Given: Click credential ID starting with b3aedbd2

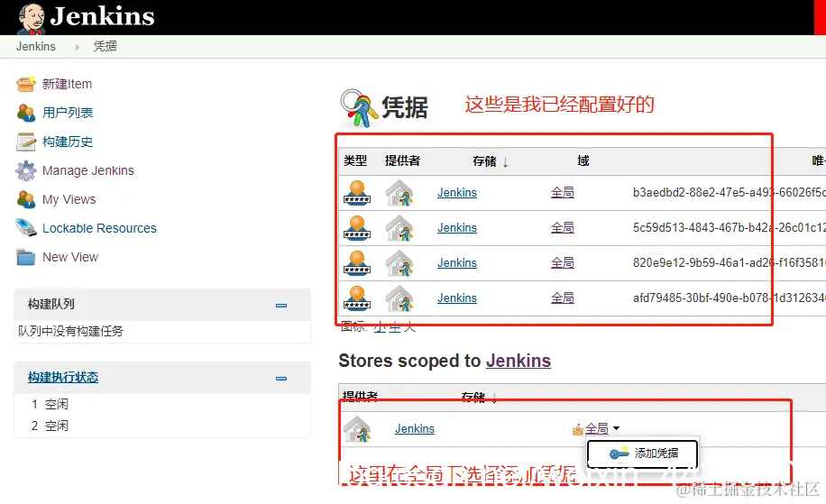Looking at the screenshot, I should pos(730,193).
